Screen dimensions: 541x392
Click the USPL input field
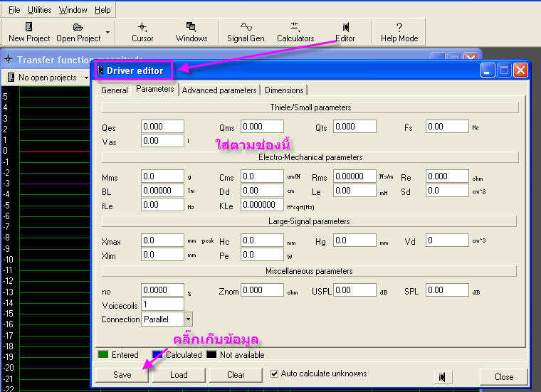click(x=354, y=290)
